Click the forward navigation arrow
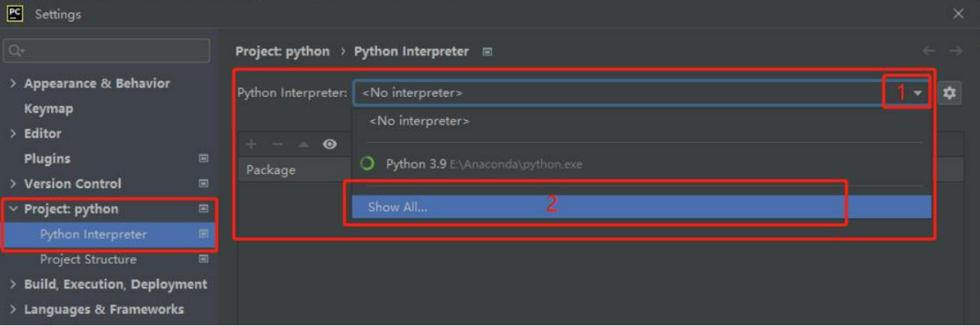980x326 pixels. 956,51
